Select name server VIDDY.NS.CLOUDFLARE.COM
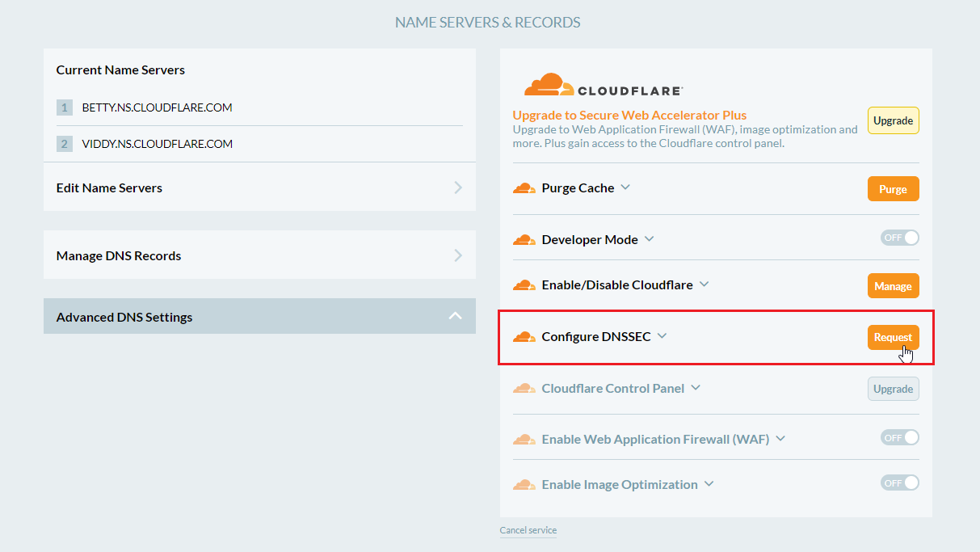Image resolution: width=980 pixels, height=552 pixels. point(158,144)
